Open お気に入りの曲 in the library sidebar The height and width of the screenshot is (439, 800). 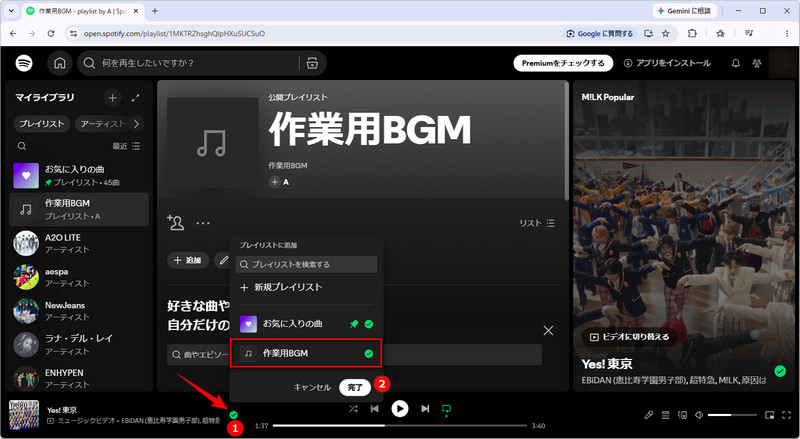point(79,176)
